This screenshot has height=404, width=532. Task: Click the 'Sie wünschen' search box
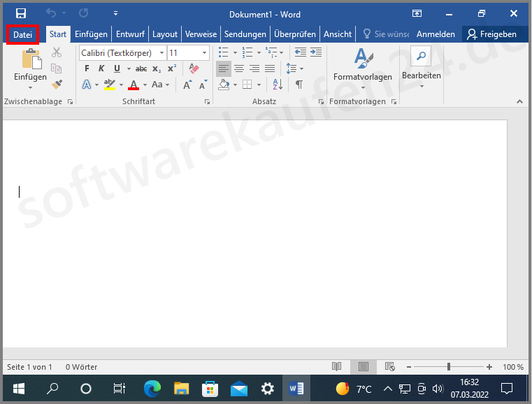click(x=386, y=34)
